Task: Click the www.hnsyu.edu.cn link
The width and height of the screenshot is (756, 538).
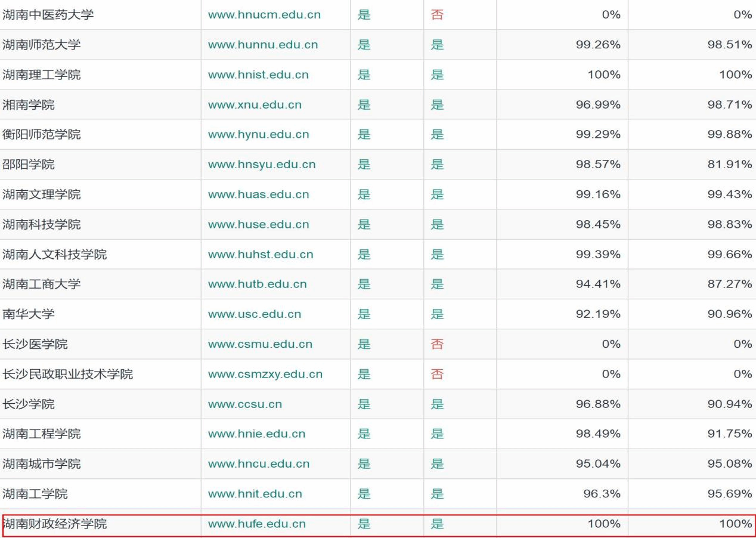Action: click(262, 165)
